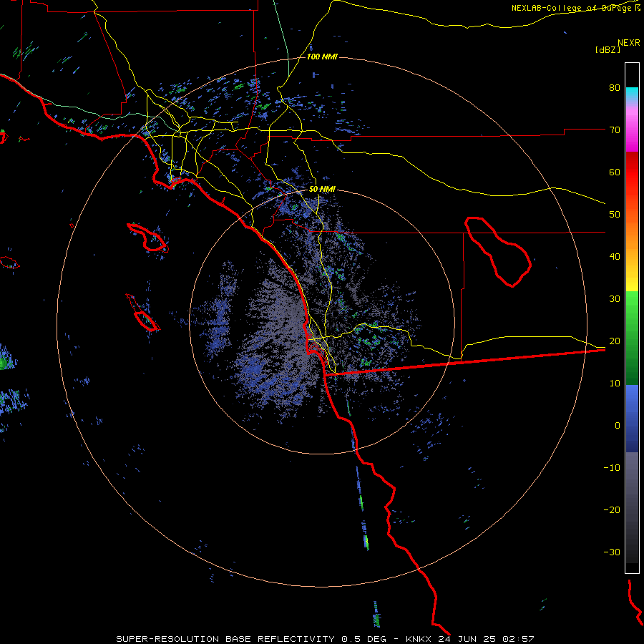Screen dimensions: 644x644
Task: Click the NEXLAB-College of DuPage credit text
Action: click(x=575, y=8)
